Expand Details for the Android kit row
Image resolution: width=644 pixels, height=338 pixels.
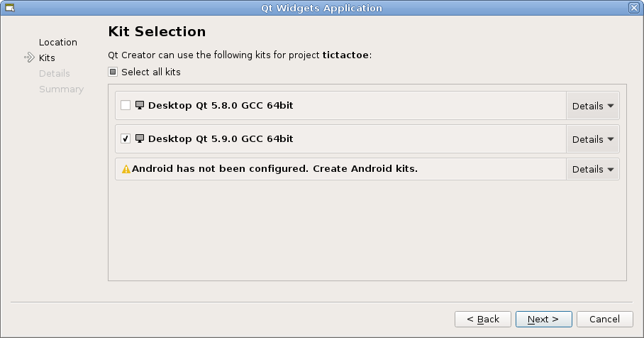pos(593,169)
